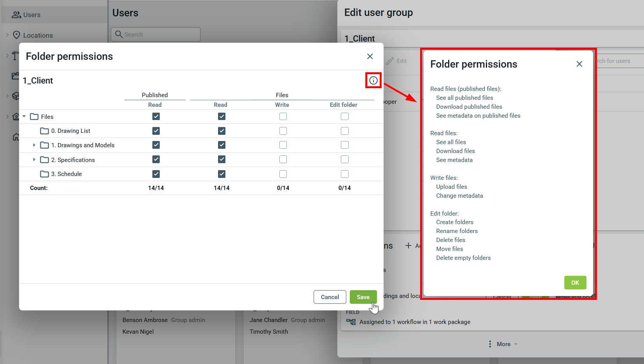Collapse the Files root folder
Image resolution: width=644 pixels, height=364 pixels.
tap(24, 117)
